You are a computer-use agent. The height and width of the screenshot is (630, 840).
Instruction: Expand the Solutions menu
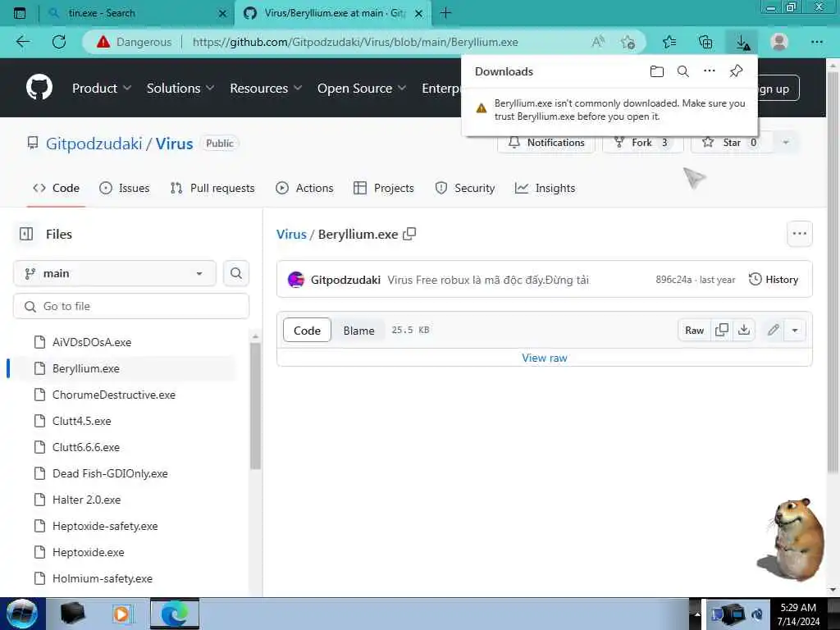pos(180,88)
